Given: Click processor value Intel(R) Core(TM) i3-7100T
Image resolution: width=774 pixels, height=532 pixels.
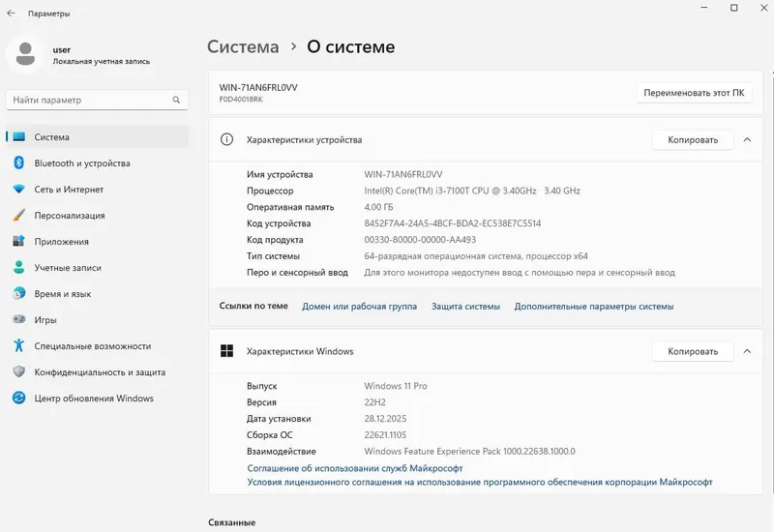Looking at the screenshot, I should [472, 191].
